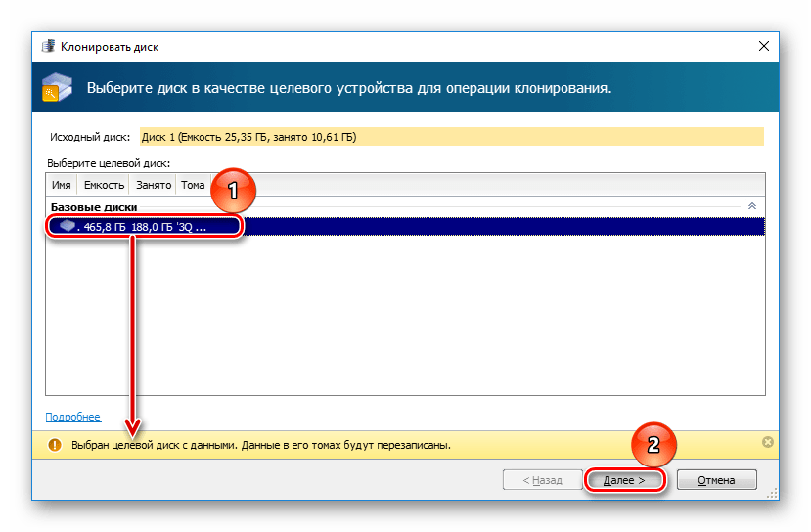This screenshot has height=532, width=811.
Task: Click the Назад button
Action: pyautogui.click(x=540, y=480)
